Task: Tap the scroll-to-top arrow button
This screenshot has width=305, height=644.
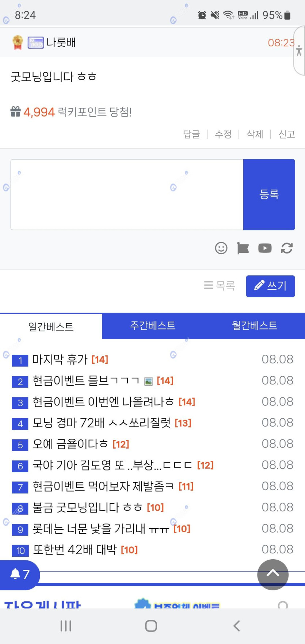Action: (x=273, y=574)
